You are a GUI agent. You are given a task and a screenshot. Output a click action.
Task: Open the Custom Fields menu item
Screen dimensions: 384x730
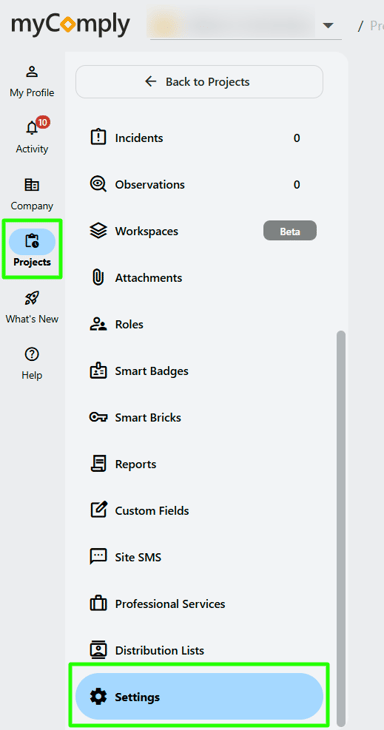point(199,510)
